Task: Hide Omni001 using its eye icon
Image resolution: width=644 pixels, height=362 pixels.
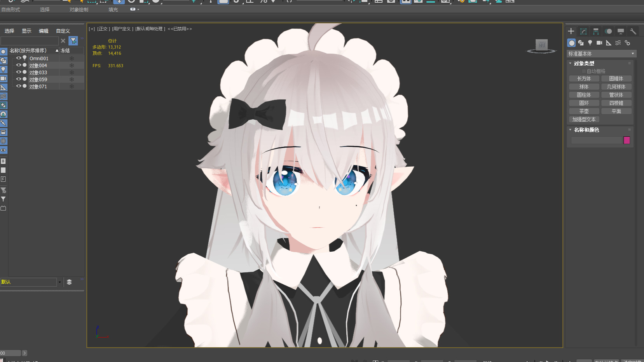Action: pos(18,58)
